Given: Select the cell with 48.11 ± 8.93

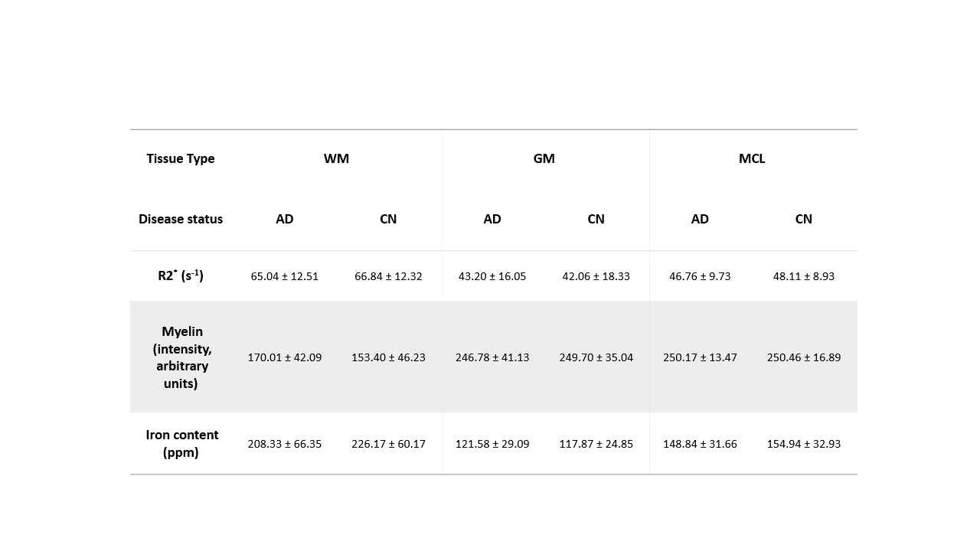Looking at the screenshot, I should 803,276.
